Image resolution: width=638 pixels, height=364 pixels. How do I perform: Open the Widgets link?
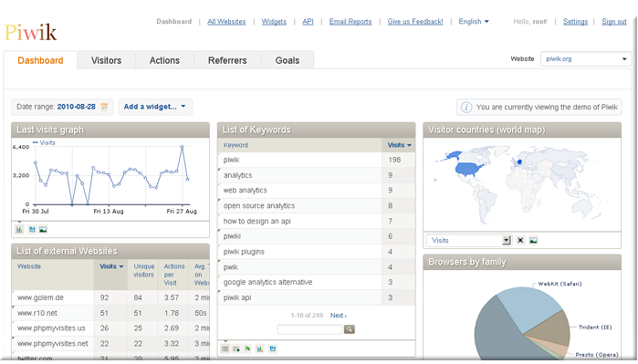pos(274,22)
